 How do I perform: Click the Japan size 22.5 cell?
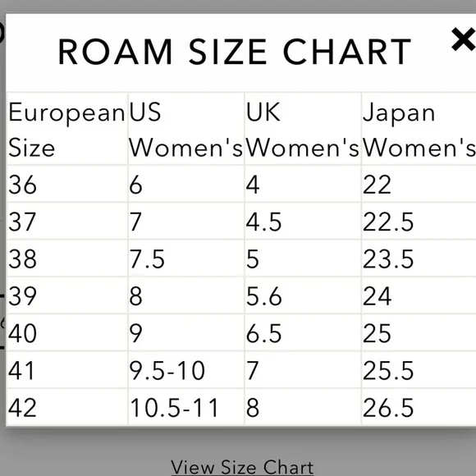419,222
